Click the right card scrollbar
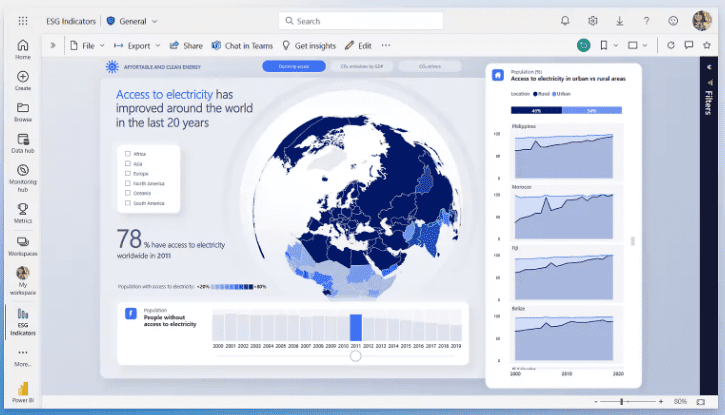725x415 pixels. coord(633,241)
